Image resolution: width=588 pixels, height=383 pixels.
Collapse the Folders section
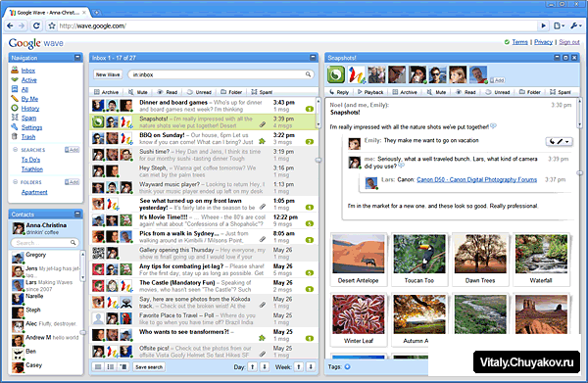[16, 182]
